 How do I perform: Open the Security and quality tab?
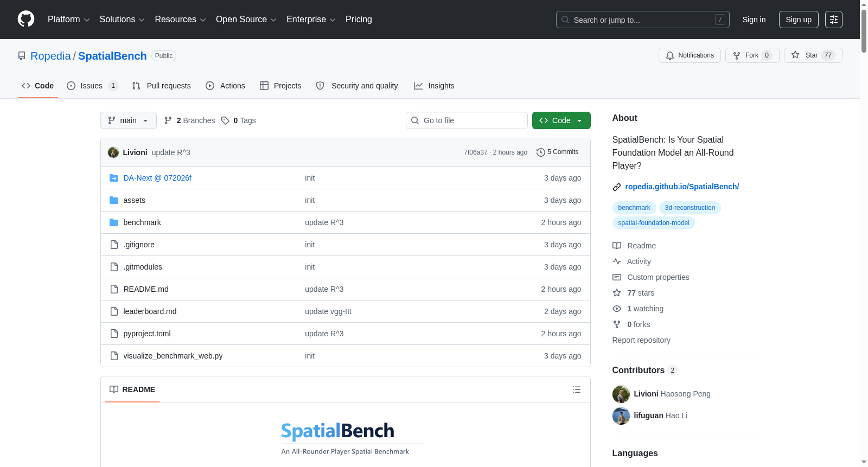(x=357, y=86)
